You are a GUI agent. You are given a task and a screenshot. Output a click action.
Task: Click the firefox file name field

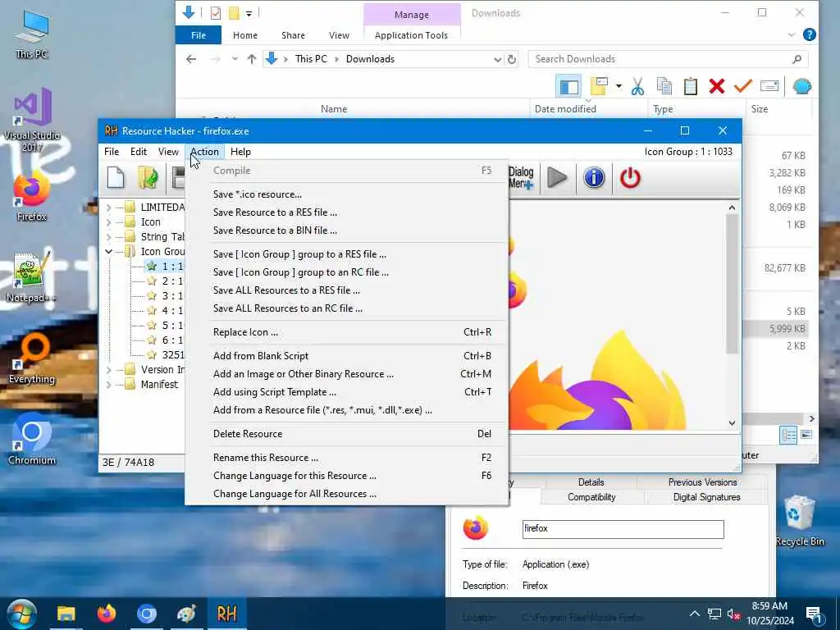click(623, 529)
